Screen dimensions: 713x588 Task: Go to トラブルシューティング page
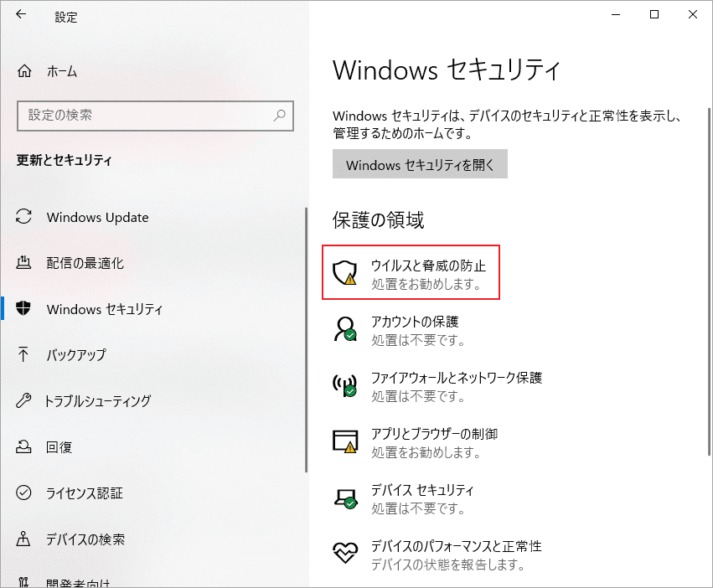click(x=97, y=401)
